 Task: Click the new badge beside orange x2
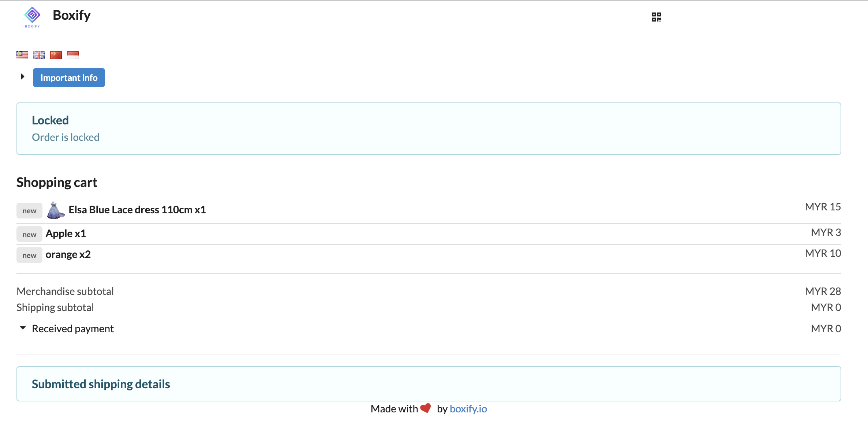pos(29,255)
